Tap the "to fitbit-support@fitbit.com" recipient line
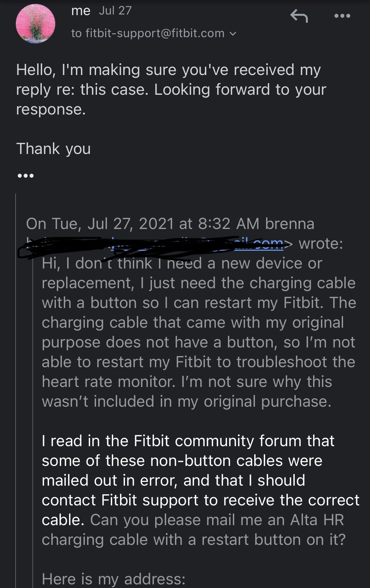Viewport: 370px width, 588px height. (x=148, y=33)
